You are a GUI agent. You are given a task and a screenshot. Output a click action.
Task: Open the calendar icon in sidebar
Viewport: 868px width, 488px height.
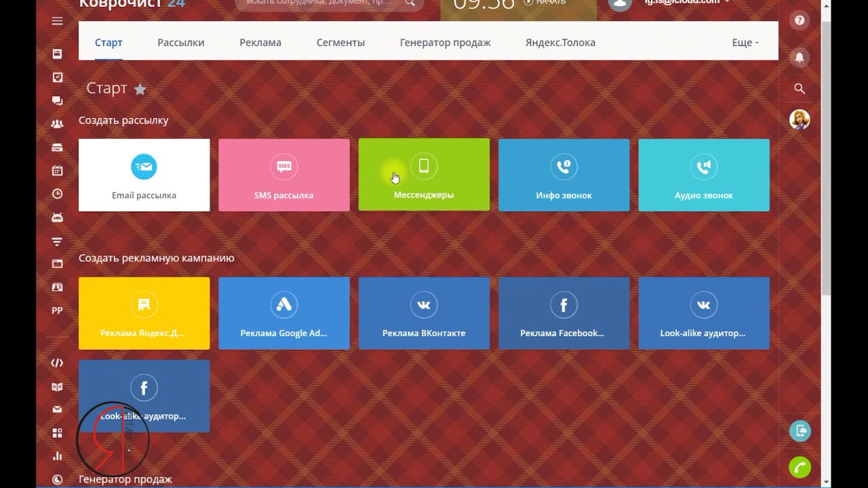click(x=57, y=170)
